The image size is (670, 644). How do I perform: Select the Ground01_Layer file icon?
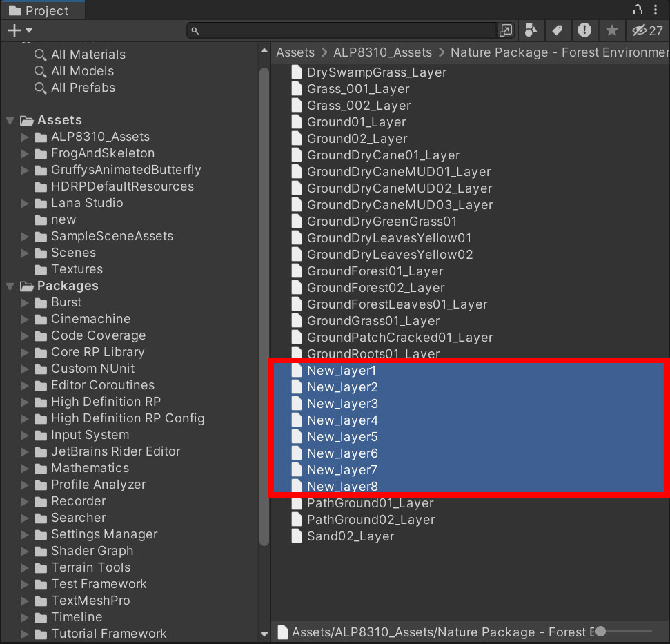(x=297, y=122)
